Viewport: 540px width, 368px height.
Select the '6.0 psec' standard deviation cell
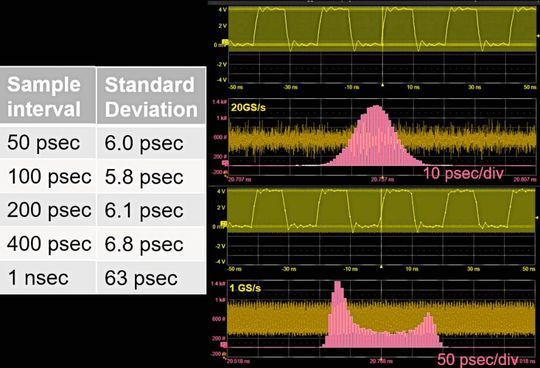coord(151,142)
